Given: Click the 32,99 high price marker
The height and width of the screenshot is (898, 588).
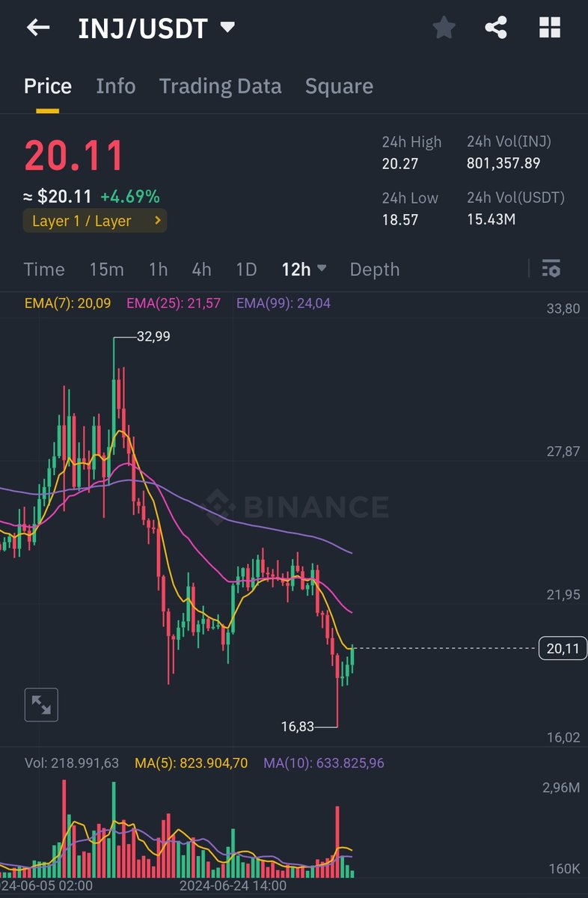Looking at the screenshot, I should click(153, 337).
